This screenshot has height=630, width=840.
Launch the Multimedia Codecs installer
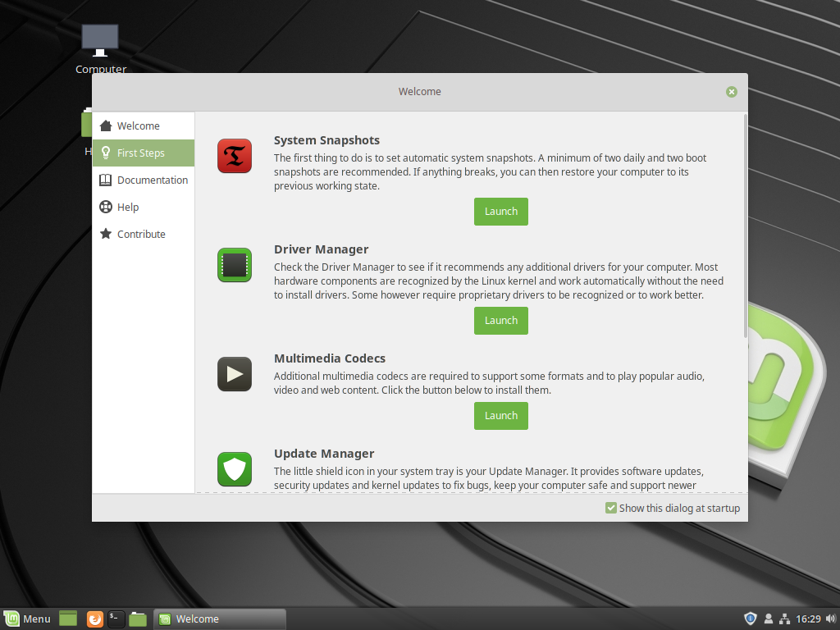[501, 416]
